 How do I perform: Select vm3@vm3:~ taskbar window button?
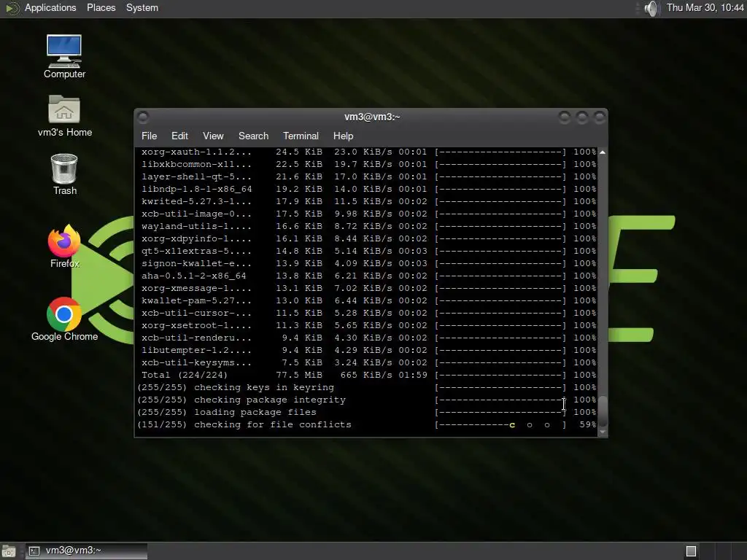coord(86,551)
